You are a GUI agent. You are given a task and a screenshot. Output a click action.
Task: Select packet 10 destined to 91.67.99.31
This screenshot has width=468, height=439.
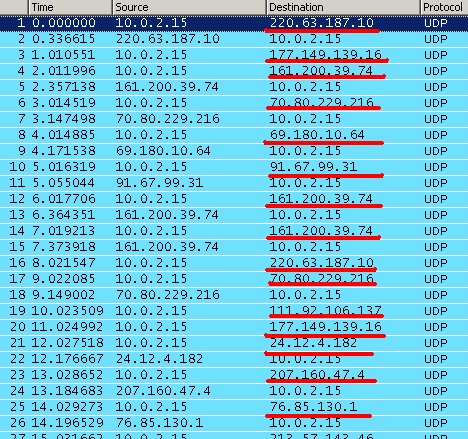[234, 167]
